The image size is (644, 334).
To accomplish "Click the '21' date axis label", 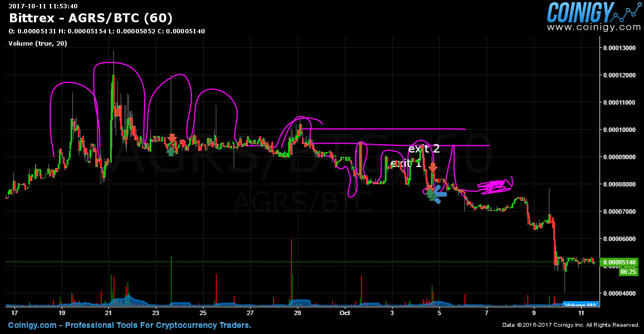I will 108,313.
